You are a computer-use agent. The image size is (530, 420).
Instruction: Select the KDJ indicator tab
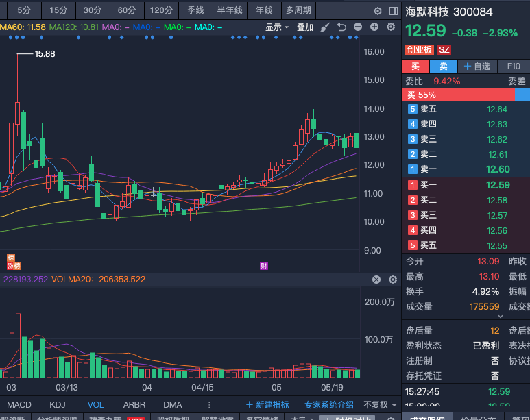pos(58,404)
